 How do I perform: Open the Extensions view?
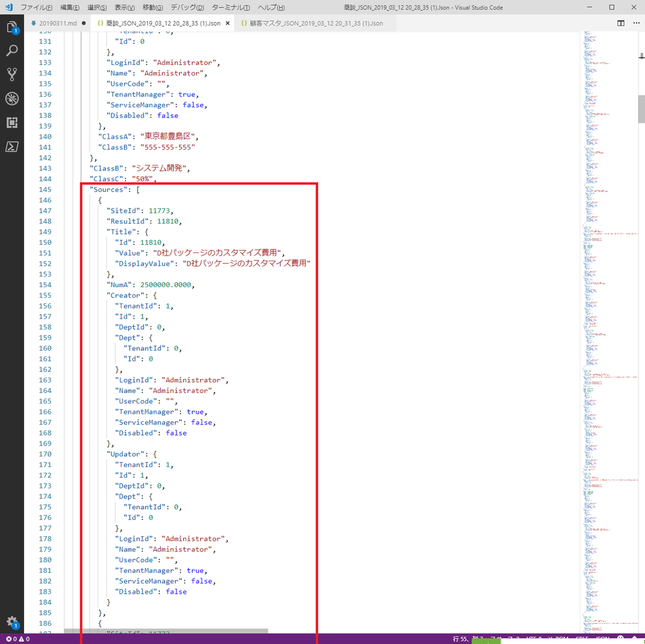[x=12, y=122]
